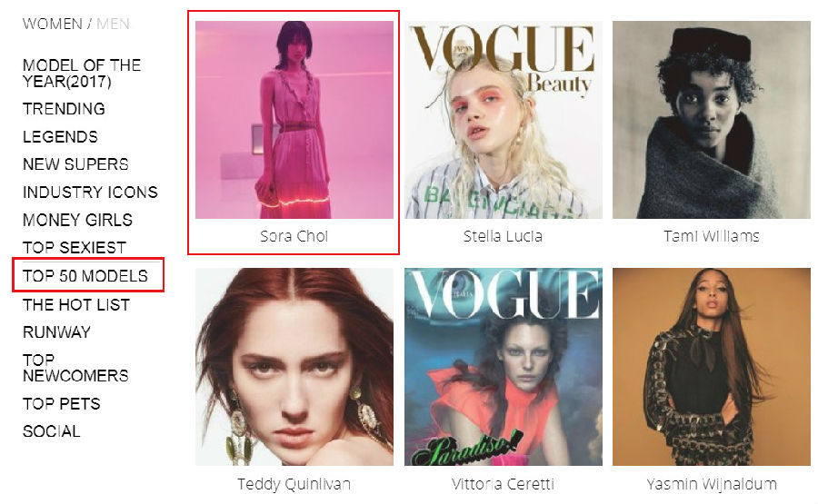This screenshot has width=818, height=504.
Task: Go to the Social category
Action: pos(52,431)
